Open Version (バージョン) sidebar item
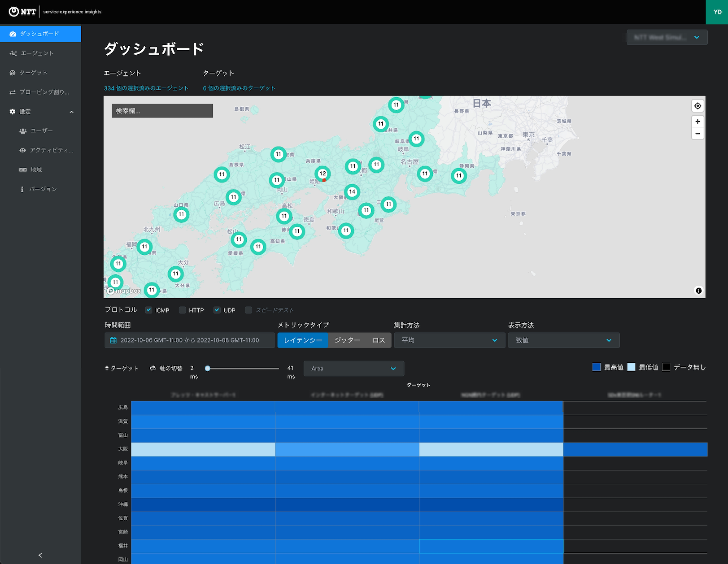This screenshot has width=728, height=564. click(x=40, y=189)
